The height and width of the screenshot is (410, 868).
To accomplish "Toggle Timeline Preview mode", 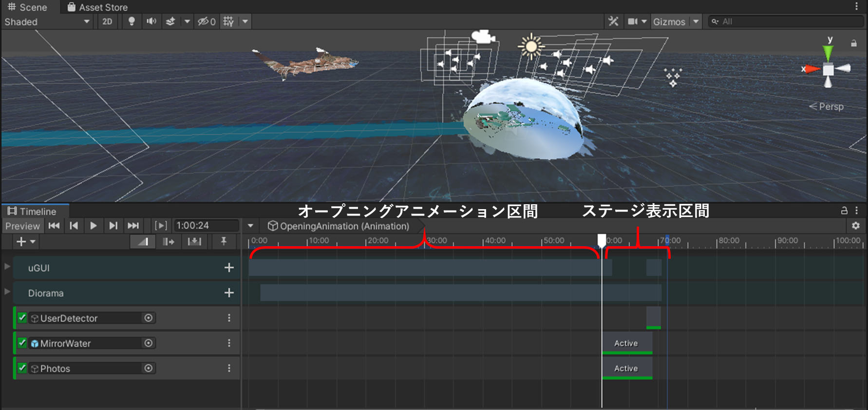I will pos(22,226).
